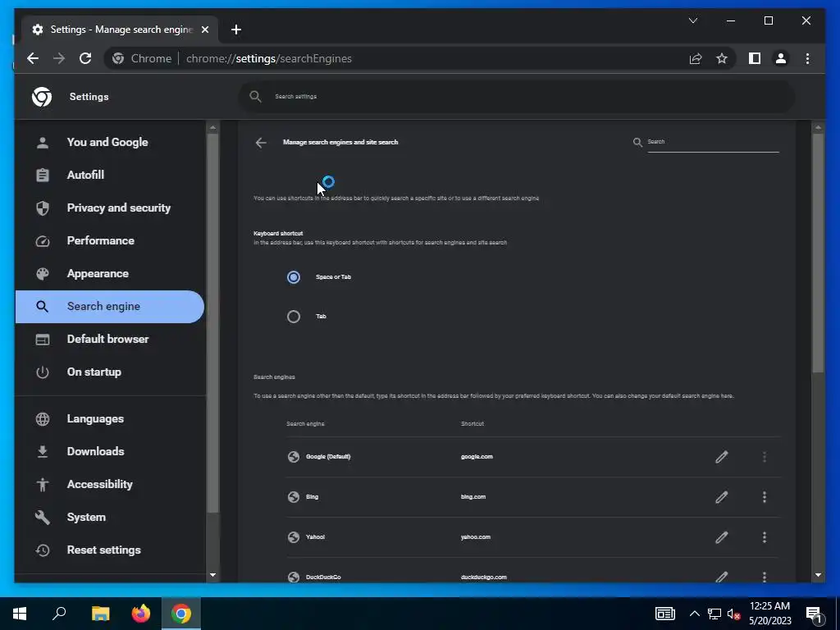This screenshot has height=630, width=840.
Task: Click the Chrome taskbar icon
Action: pos(181,614)
